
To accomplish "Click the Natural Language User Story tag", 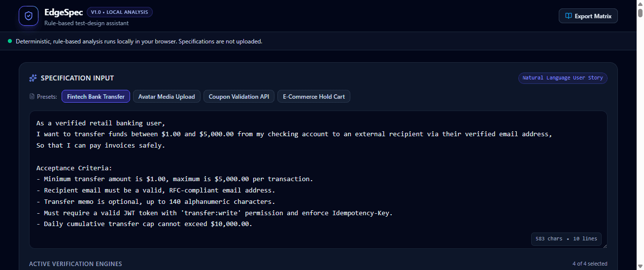I will pos(563,78).
